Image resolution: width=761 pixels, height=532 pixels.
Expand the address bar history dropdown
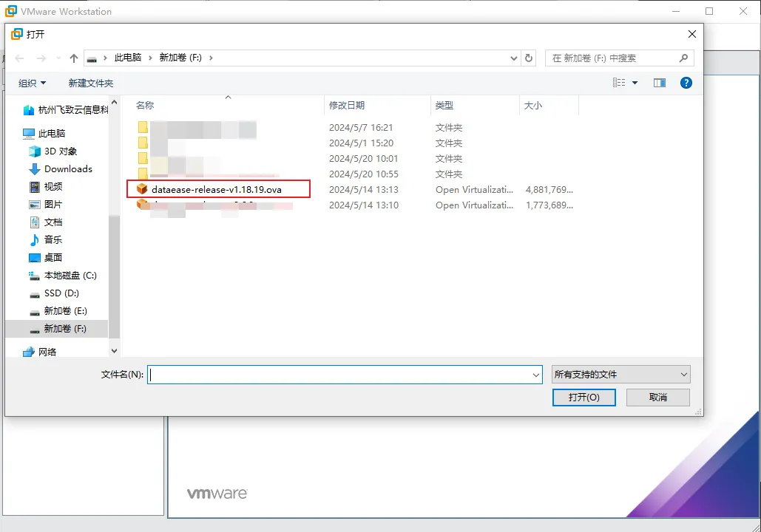[x=515, y=58]
